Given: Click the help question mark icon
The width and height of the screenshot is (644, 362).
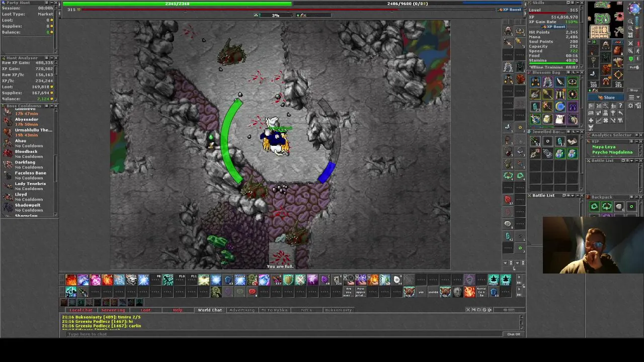Looking at the screenshot, I should point(620,105).
